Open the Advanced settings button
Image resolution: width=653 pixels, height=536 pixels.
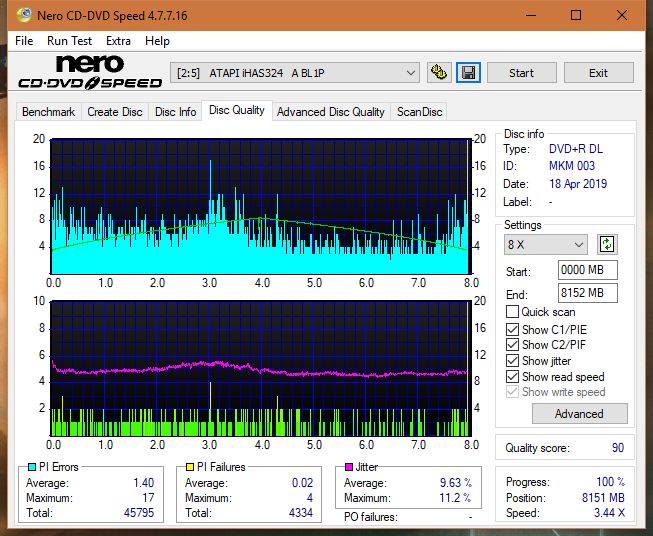[x=579, y=414]
